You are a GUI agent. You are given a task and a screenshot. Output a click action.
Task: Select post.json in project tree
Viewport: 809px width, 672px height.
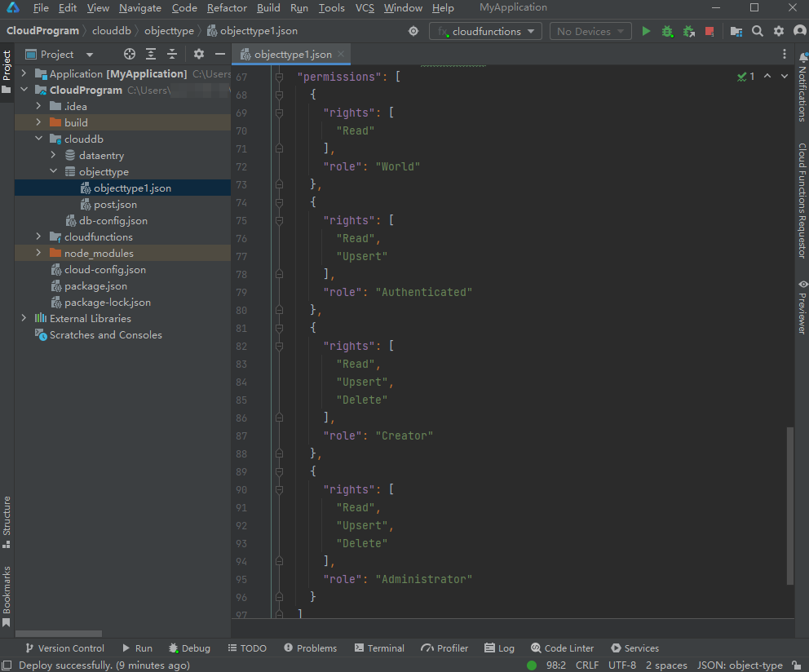click(x=115, y=205)
